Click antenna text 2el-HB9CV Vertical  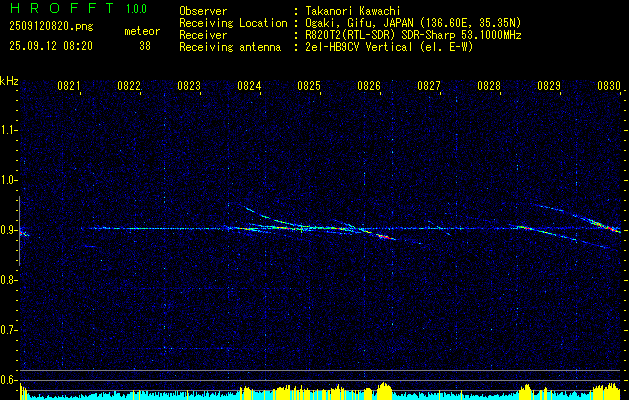pyautogui.click(x=358, y=47)
